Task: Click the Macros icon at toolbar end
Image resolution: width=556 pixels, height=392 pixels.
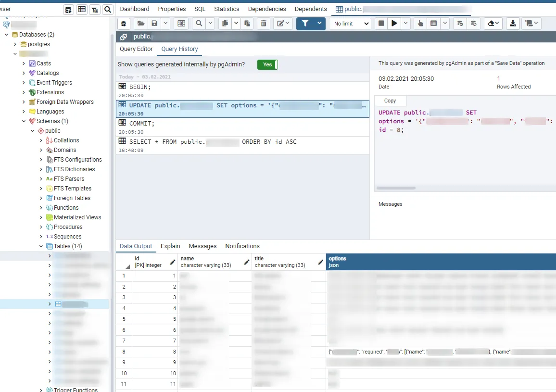Action: coord(531,24)
